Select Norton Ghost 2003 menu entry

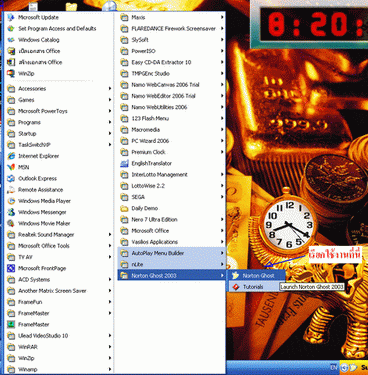(172, 275)
